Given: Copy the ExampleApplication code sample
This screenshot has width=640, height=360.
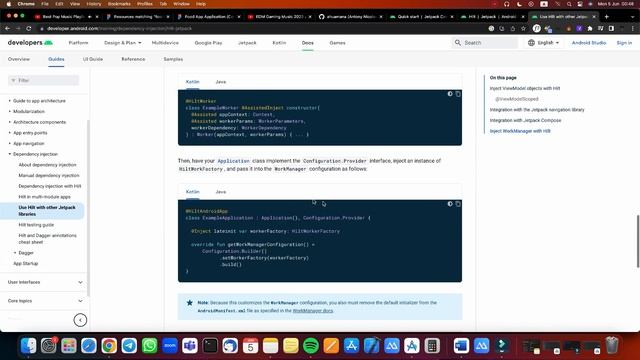Looking at the screenshot, I should 458,204.
